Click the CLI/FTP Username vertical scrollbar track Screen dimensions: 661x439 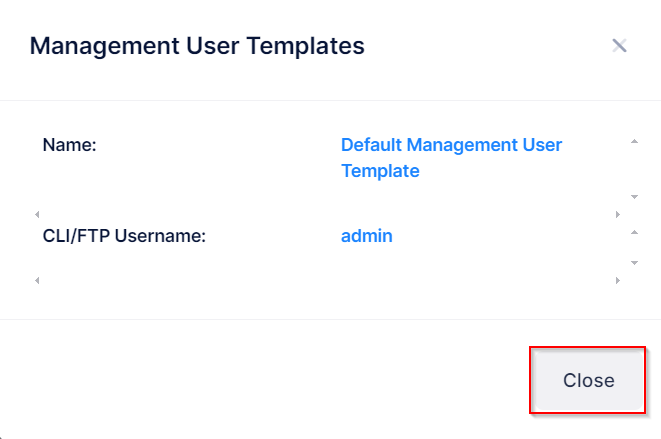pyautogui.click(x=634, y=247)
